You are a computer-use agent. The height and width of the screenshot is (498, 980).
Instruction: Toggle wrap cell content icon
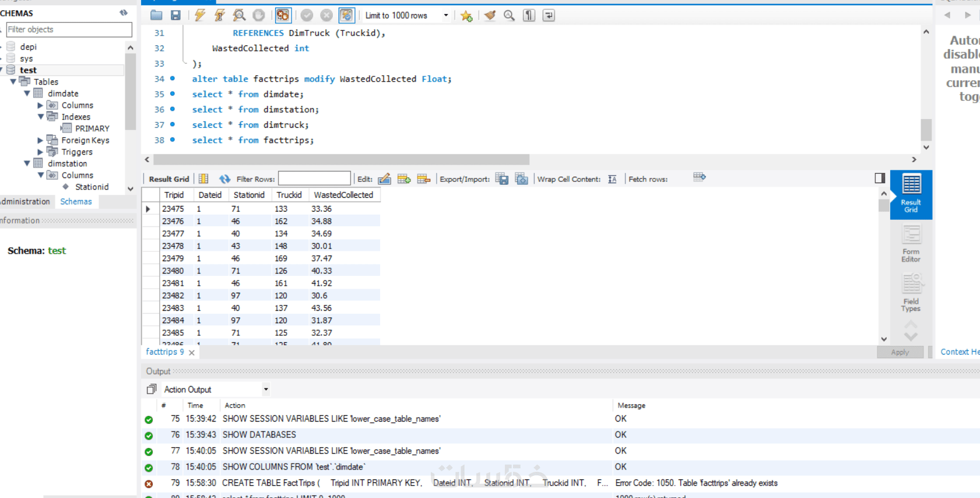coord(612,179)
